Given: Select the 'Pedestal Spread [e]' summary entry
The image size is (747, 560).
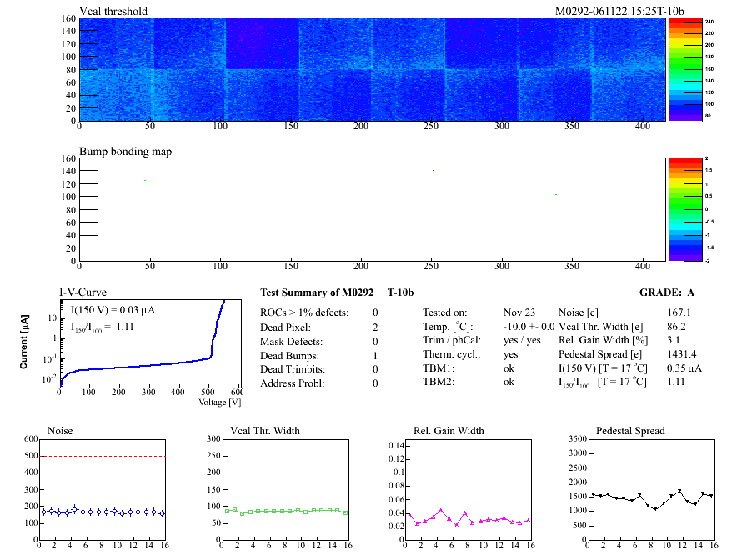Looking at the screenshot, I should (595, 353).
